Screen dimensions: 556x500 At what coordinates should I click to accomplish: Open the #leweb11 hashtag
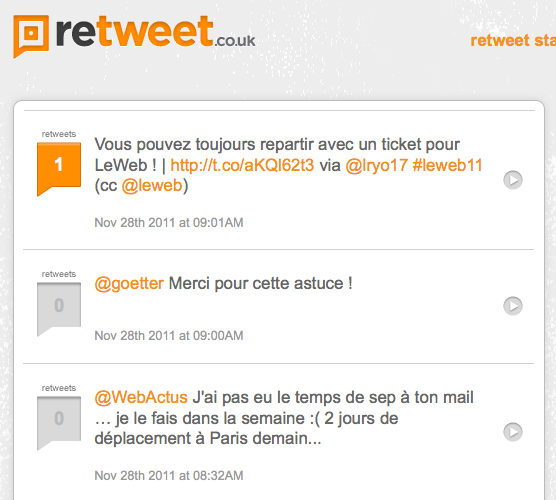point(447,165)
